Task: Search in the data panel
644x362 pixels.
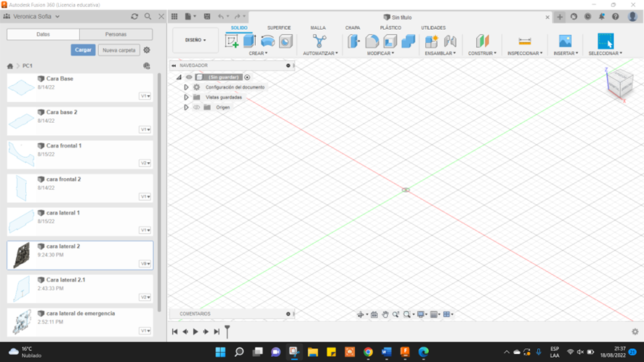Action: pos(148,17)
